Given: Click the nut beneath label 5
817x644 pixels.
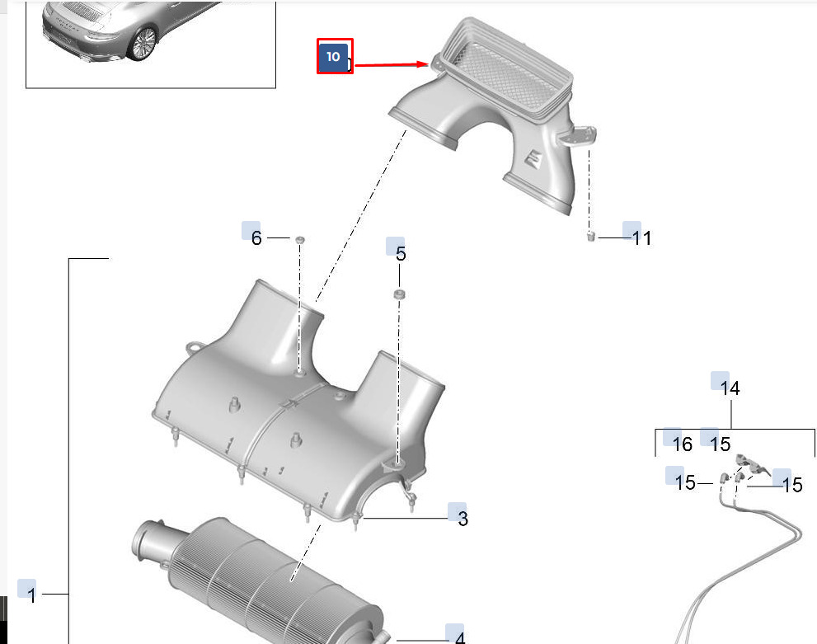Looking at the screenshot, I should point(400,295).
